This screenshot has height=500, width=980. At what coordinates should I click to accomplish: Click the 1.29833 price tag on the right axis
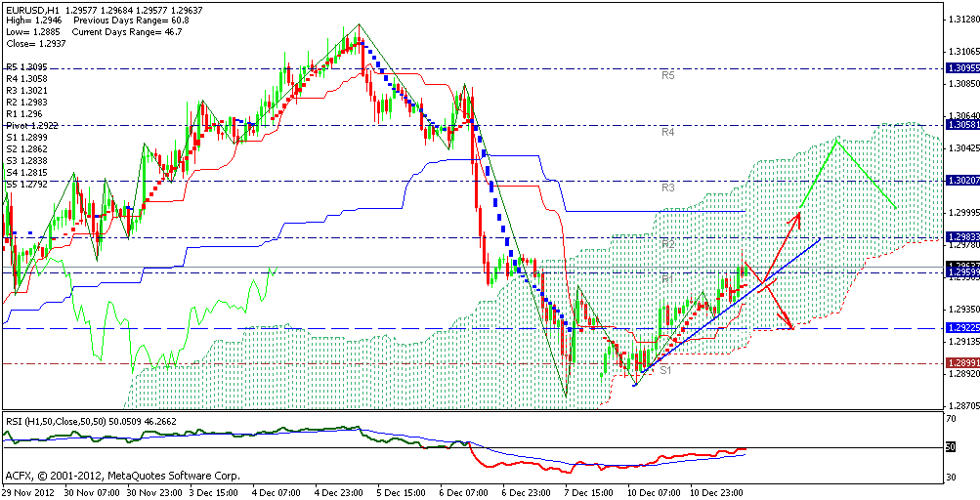point(961,237)
